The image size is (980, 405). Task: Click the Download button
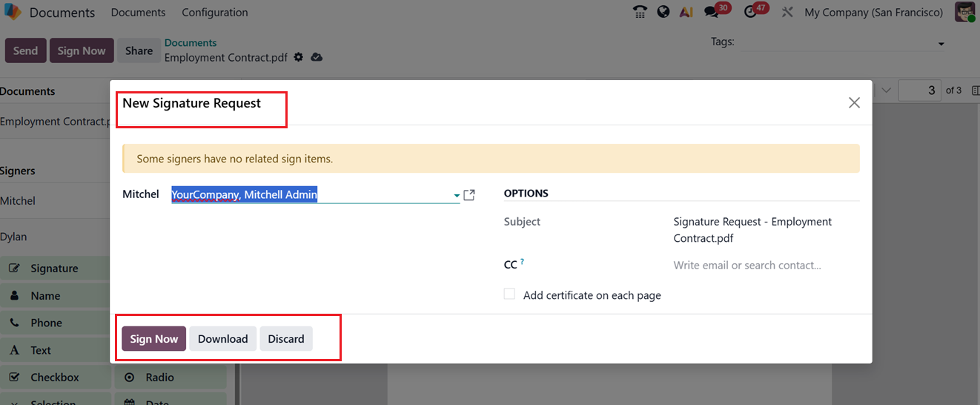[x=222, y=339]
